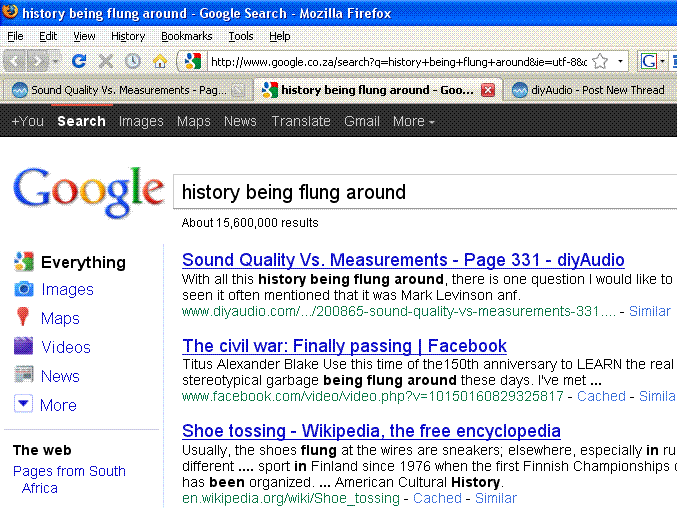Open the search engine selector dropdown
The height and width of the screenshot is (508, 677).
coord(652,61)
